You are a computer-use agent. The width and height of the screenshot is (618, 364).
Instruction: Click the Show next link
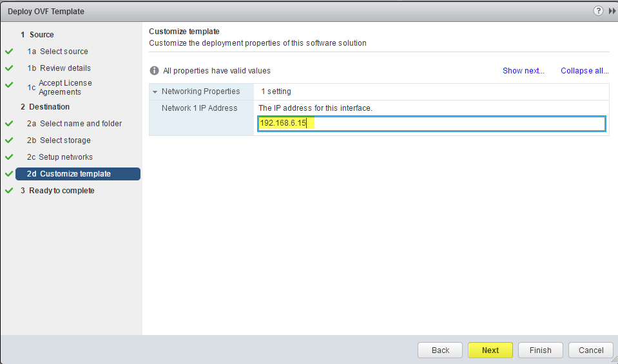coord(523,71)
